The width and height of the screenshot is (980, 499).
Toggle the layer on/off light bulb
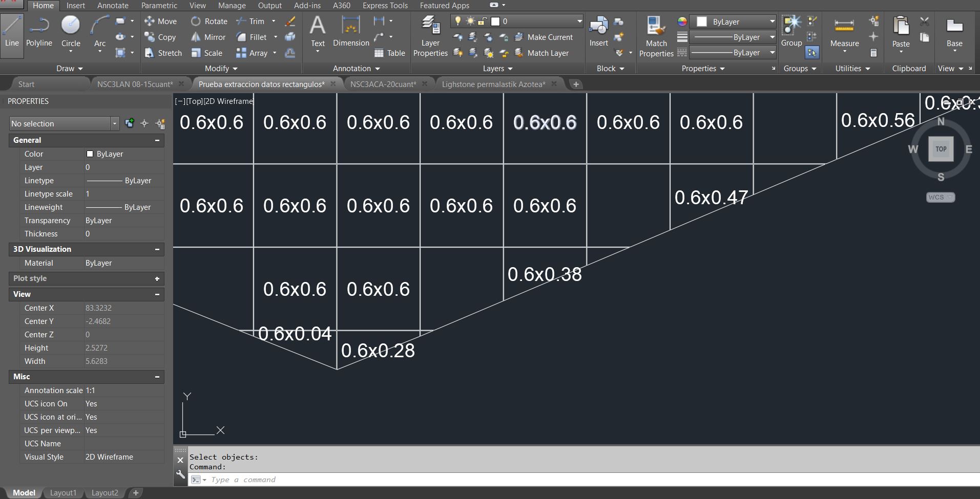456,21
